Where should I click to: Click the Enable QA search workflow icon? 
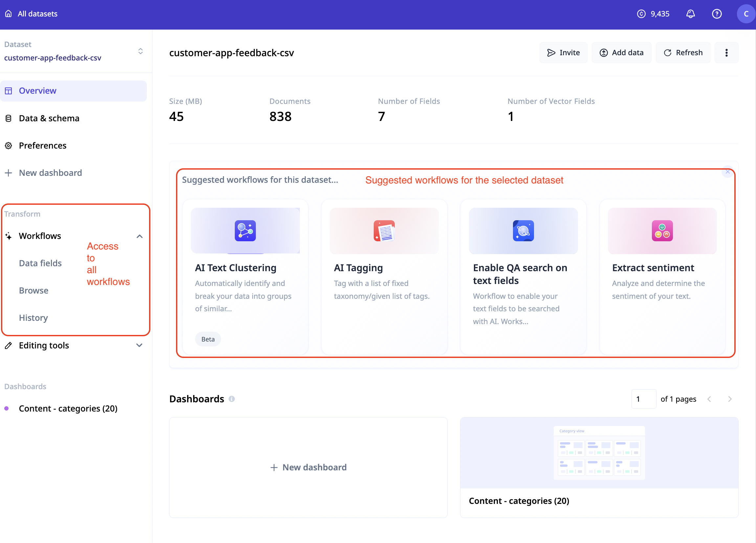click(523, 230)
